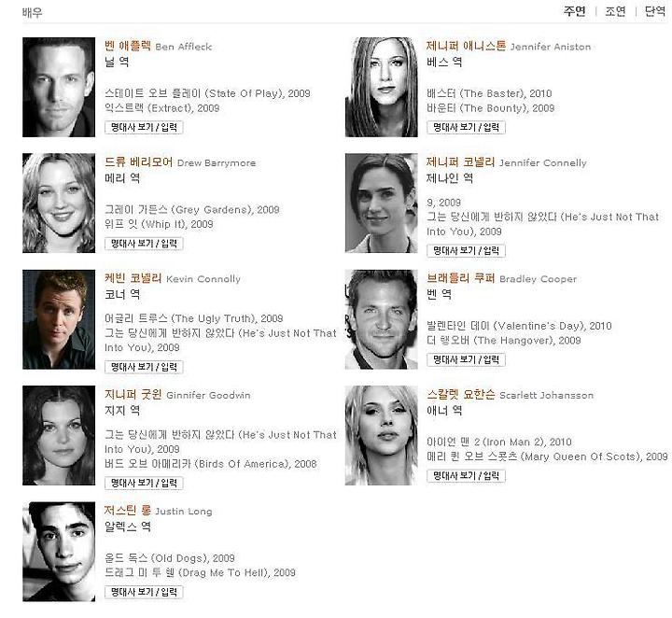
Task: Select the 단역 tab
Action: click(x=655, y=11)
